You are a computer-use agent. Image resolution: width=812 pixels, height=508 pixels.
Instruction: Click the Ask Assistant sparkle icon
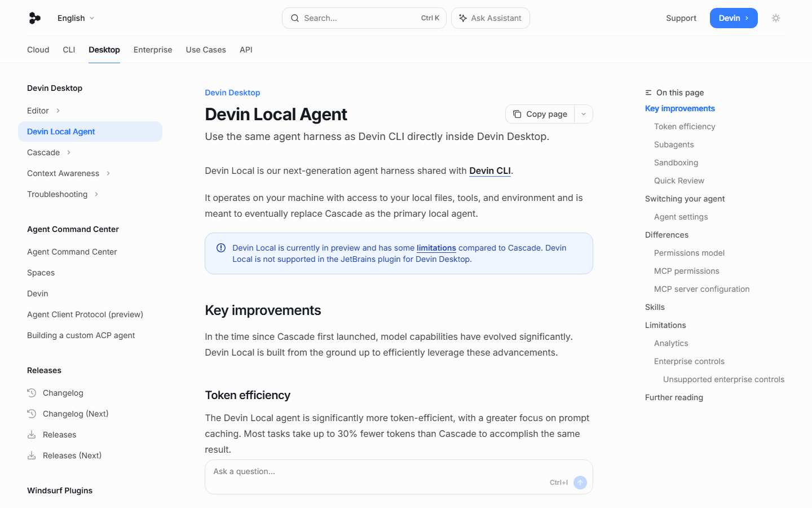(x=463, y=18)
